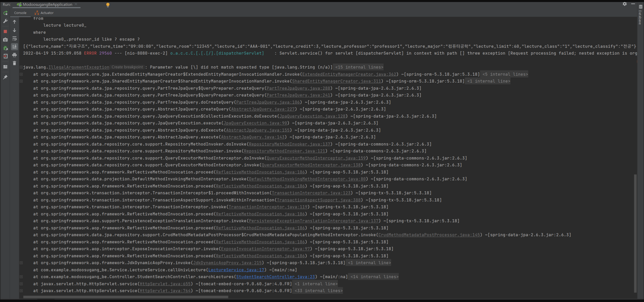
Task: Rerun ModoosugangBeApplication with the green rerun icon
Action: pyautogui.click(x=5, y=13)
